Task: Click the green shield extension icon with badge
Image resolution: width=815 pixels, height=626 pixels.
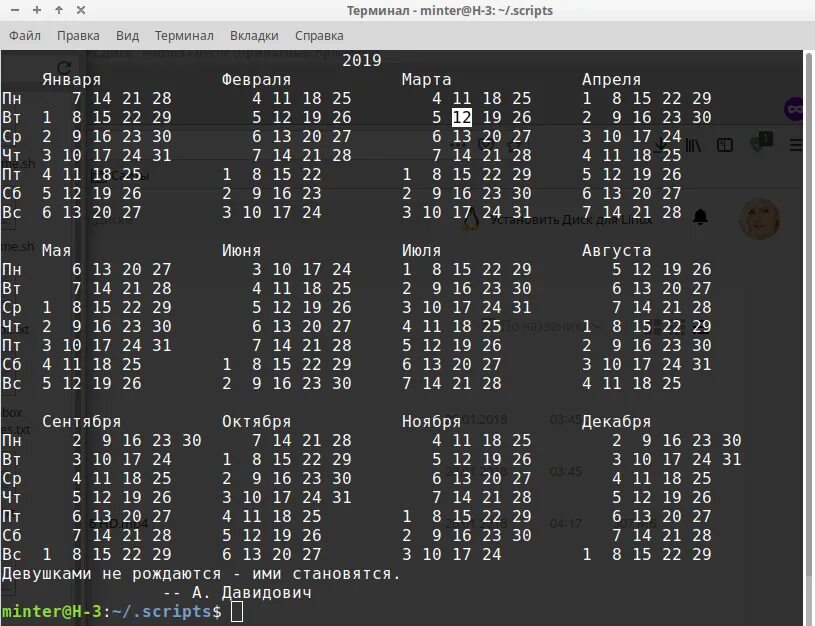Action: point(761,142)
